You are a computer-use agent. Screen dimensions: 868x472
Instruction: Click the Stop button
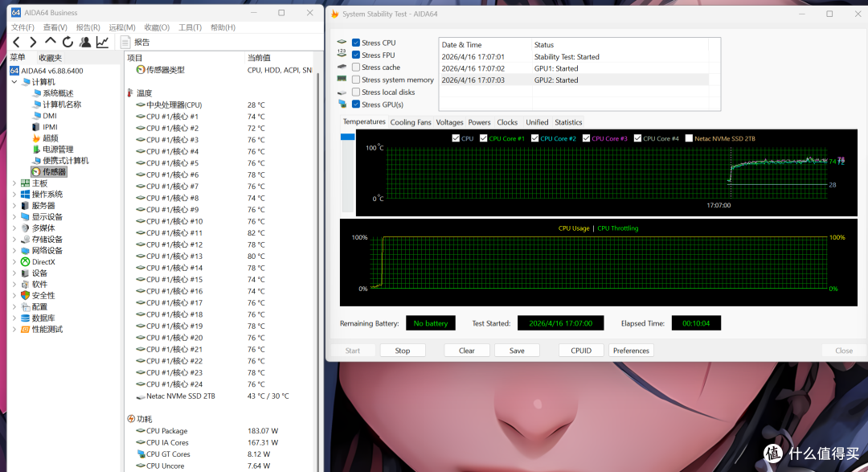[403, 351]
